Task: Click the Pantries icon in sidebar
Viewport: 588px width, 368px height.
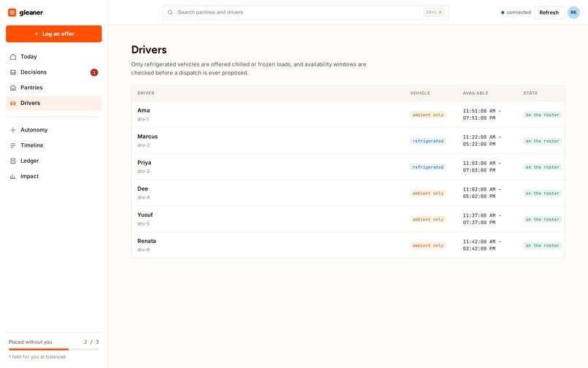Action: (13, 88)
